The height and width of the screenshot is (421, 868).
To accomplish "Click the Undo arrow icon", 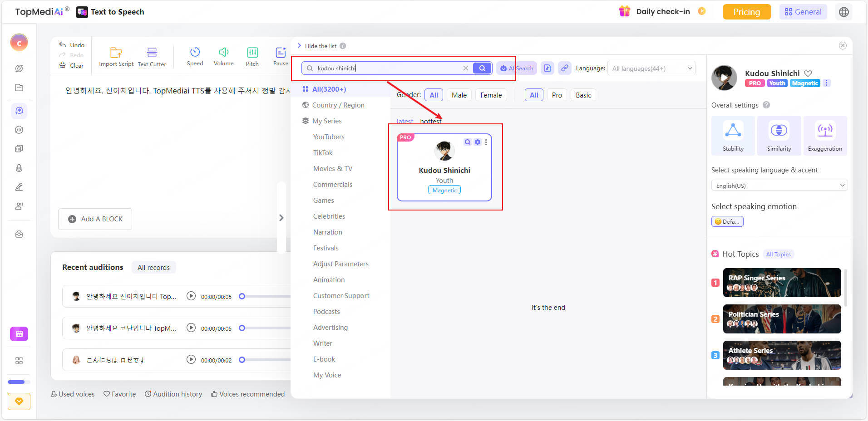I will 63,44.
